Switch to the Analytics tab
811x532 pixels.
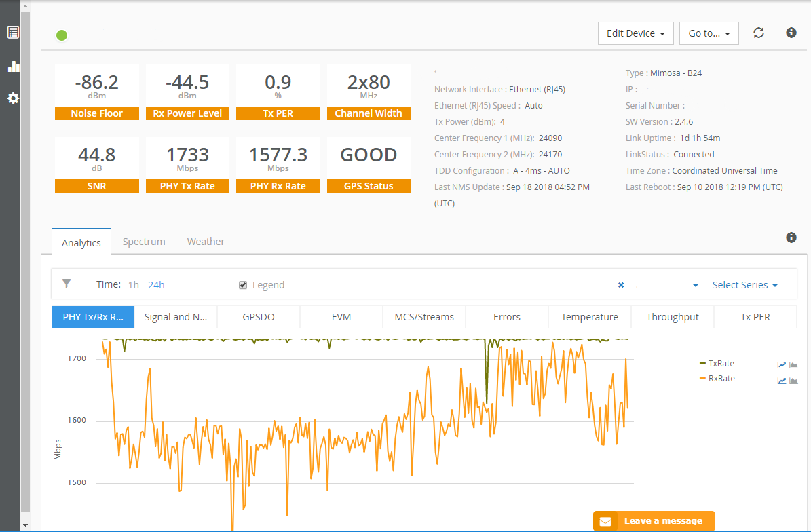[x=81, y=242]
